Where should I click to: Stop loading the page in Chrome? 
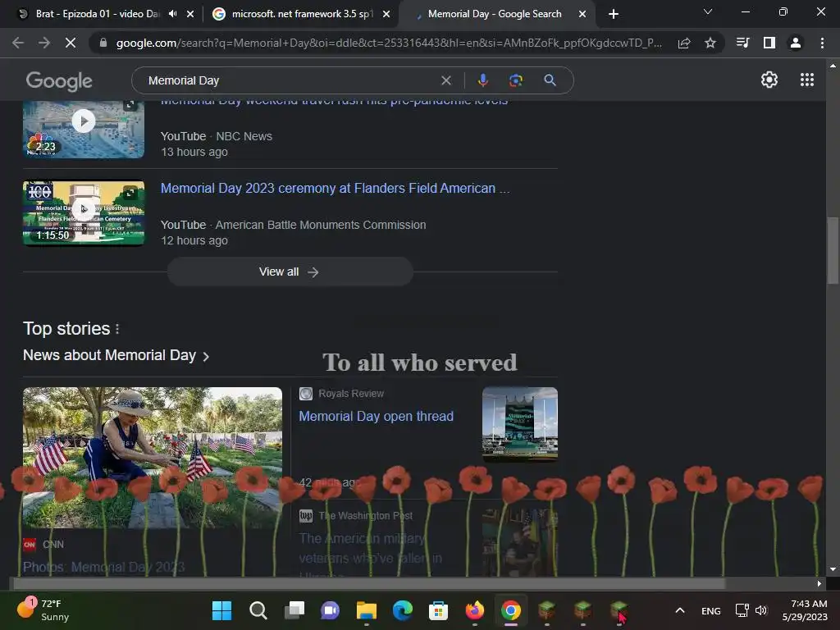71,43
